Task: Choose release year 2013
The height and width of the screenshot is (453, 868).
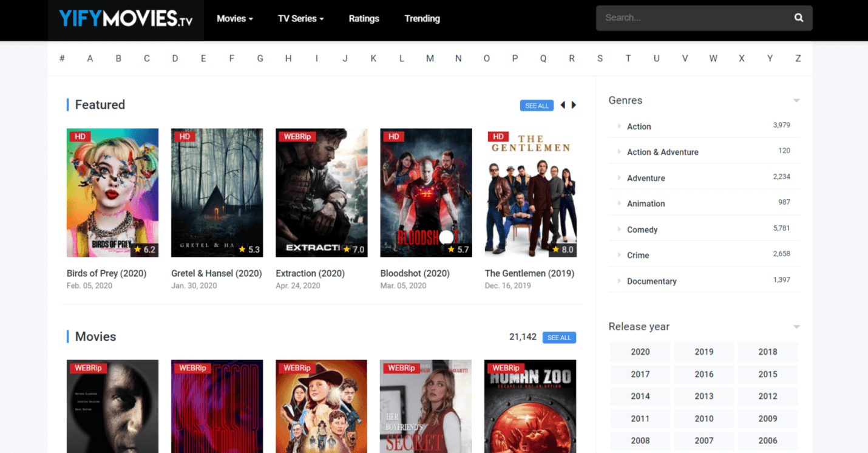Action: [704, 396]
